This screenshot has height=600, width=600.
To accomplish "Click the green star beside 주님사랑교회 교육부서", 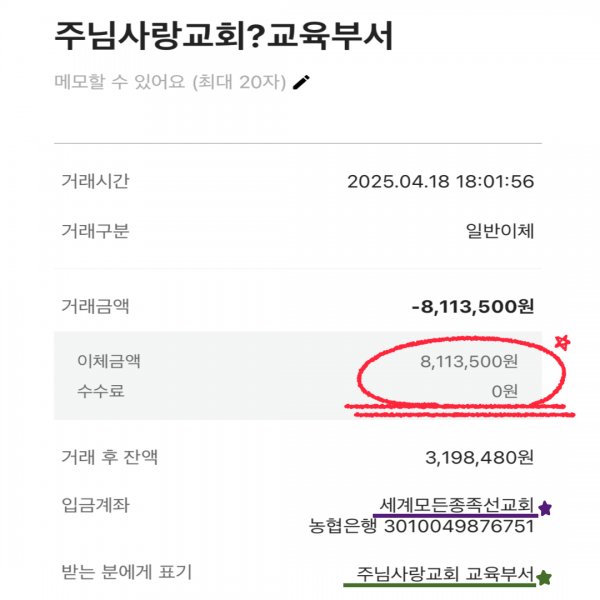I will 544,577.
